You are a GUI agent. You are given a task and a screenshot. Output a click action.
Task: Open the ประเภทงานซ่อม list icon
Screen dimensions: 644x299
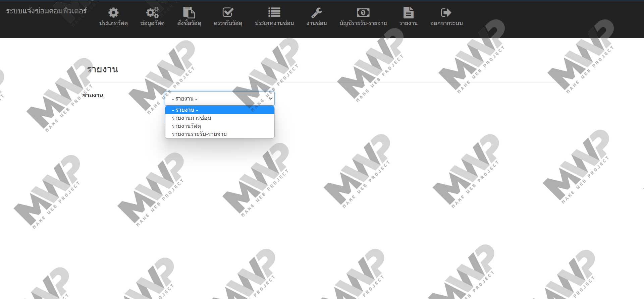point(274,13)
